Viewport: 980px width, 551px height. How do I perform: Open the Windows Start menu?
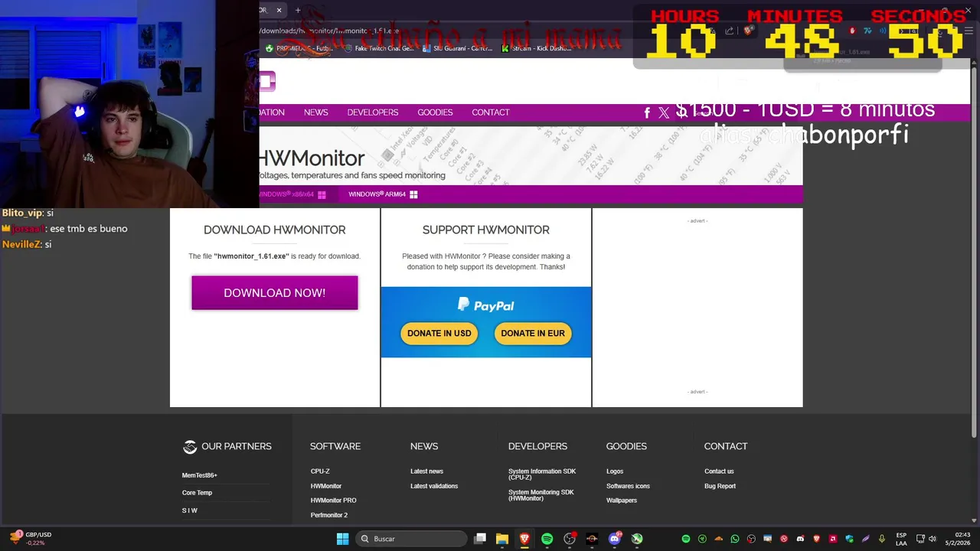pyautogui.click(x=342, y=539)
